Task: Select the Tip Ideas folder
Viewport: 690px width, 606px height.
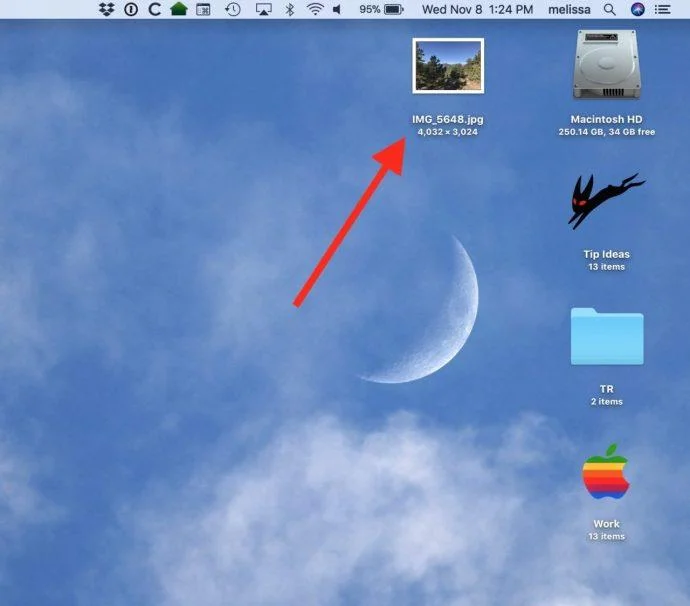Action: click(x=606, y=201)
